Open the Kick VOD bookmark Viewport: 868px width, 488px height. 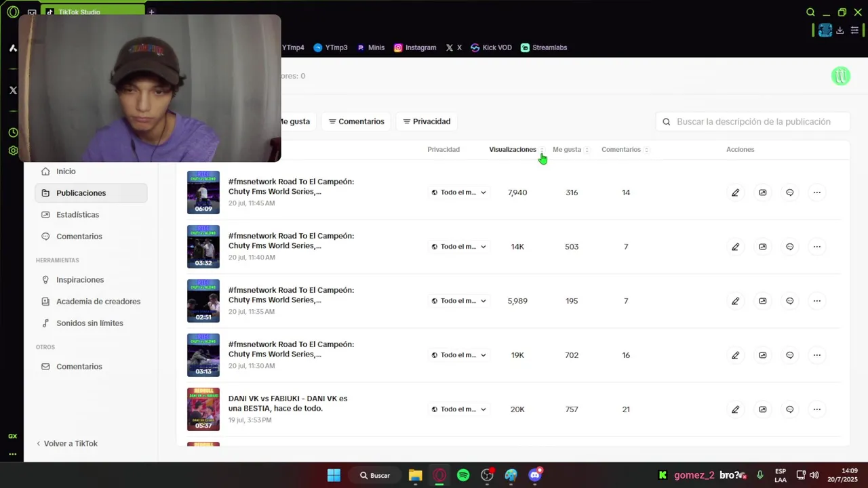coord(491,47)
